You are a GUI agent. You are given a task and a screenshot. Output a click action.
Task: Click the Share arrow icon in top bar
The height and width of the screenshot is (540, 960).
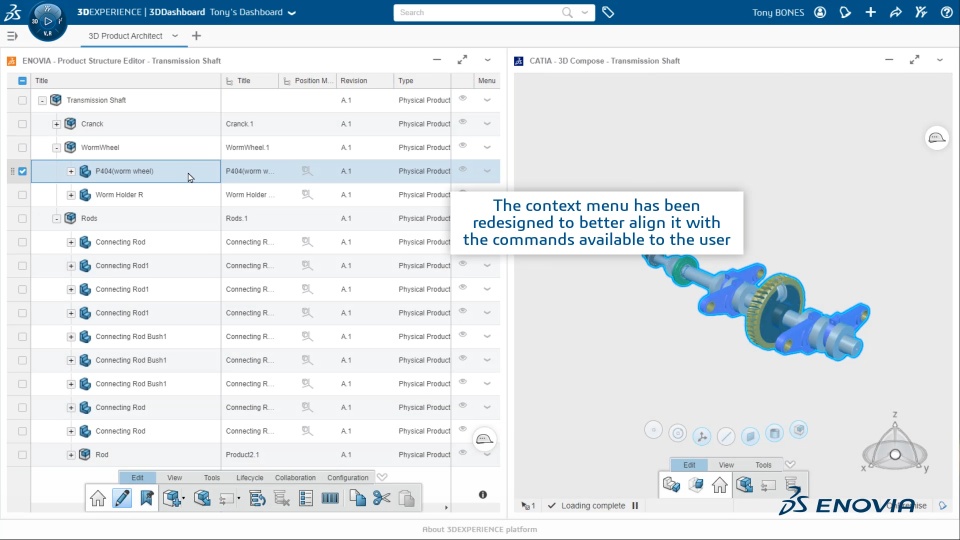pyautogui.click(x=896, y=12)
